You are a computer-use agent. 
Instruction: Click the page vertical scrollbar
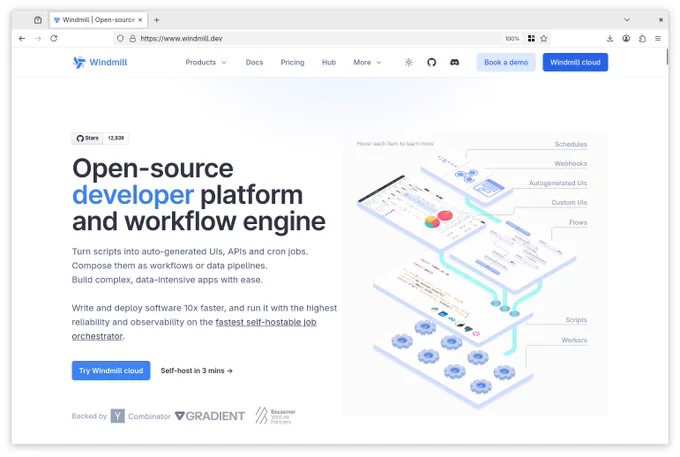(667, 57)
